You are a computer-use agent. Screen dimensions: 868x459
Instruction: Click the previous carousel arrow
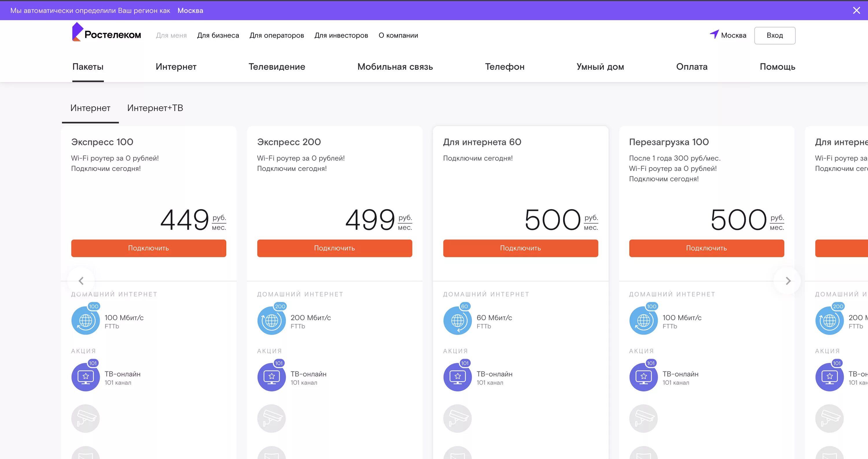[x=81, y=281]
